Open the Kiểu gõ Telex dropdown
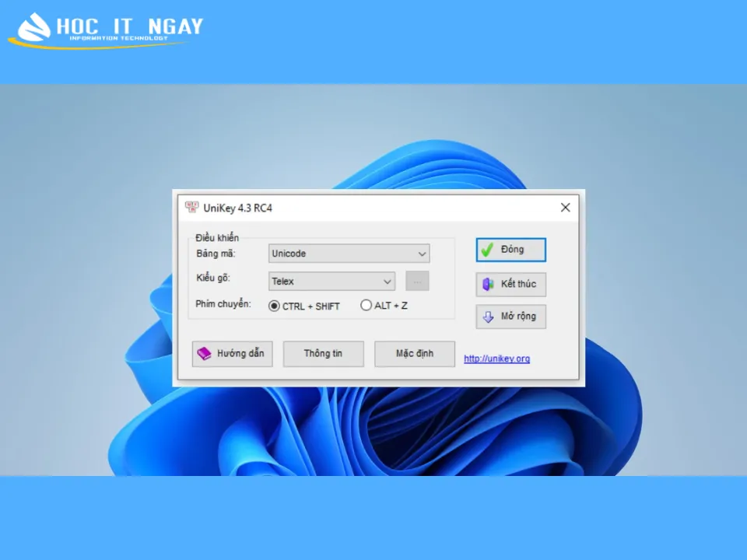The width and height of the screenshot is (747, 560). pyautogui.click(x=332, y=282)
